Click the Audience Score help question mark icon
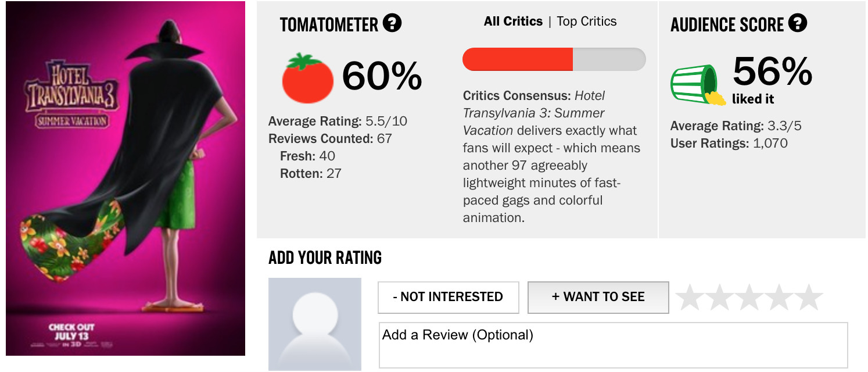 click(x=798, y=24)
